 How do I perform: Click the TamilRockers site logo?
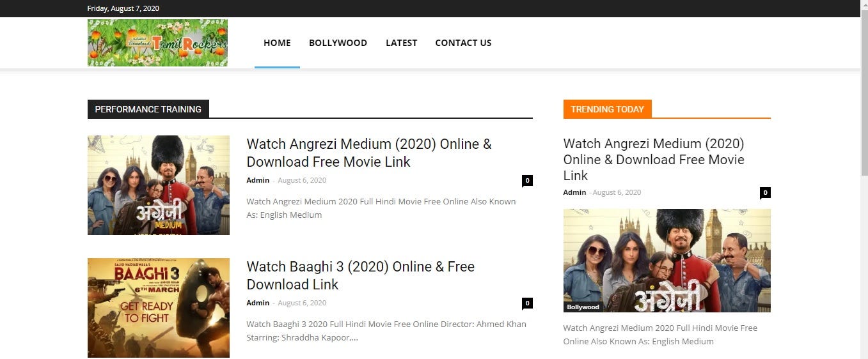tap(157, 43)
